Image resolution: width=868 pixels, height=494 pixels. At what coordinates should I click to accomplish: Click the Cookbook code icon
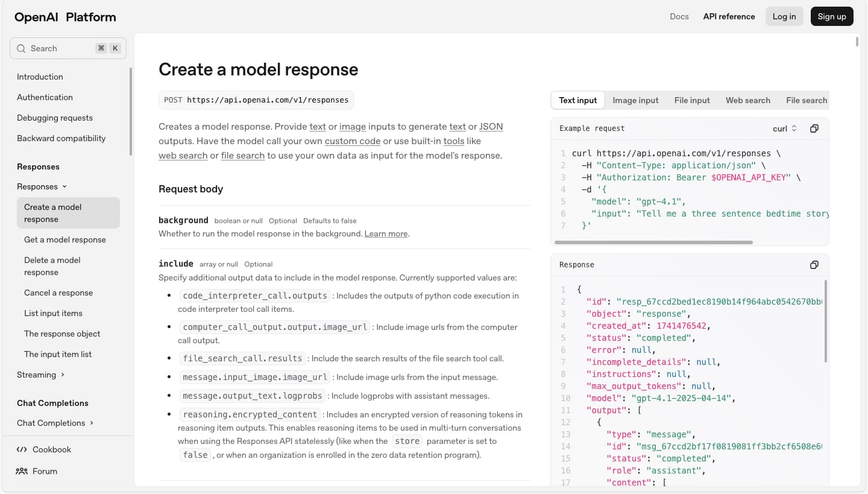tap(22, 449)
